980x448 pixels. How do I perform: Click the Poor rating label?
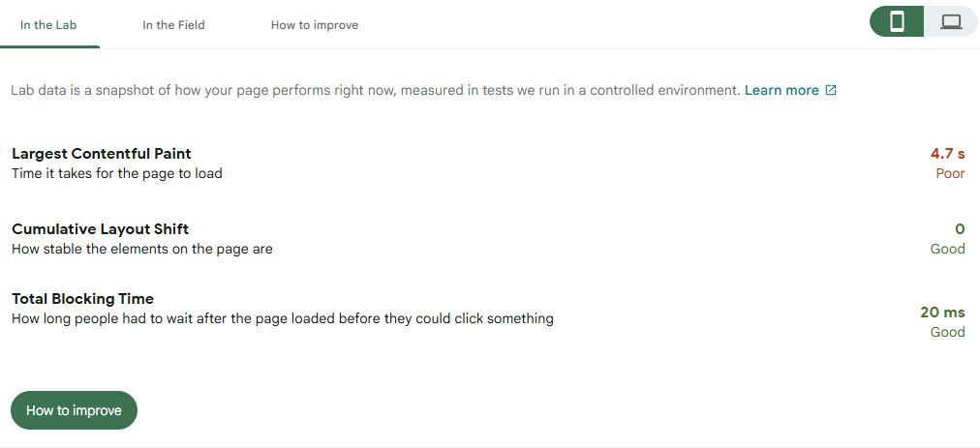click(950, 174)
